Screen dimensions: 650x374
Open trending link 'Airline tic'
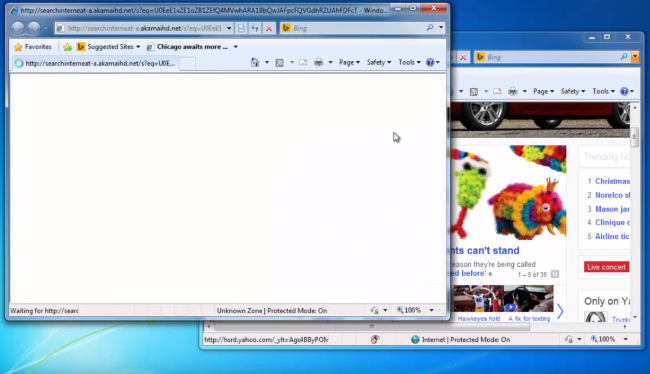coord(612,236)
